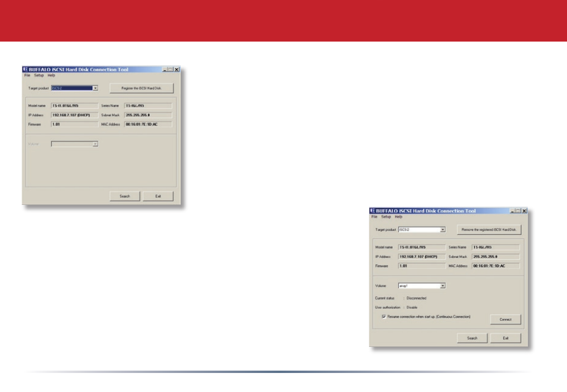Click the greyed-out empty Volume dropdown
Viewport: 567px width, 392px height.
coord(74,144)
